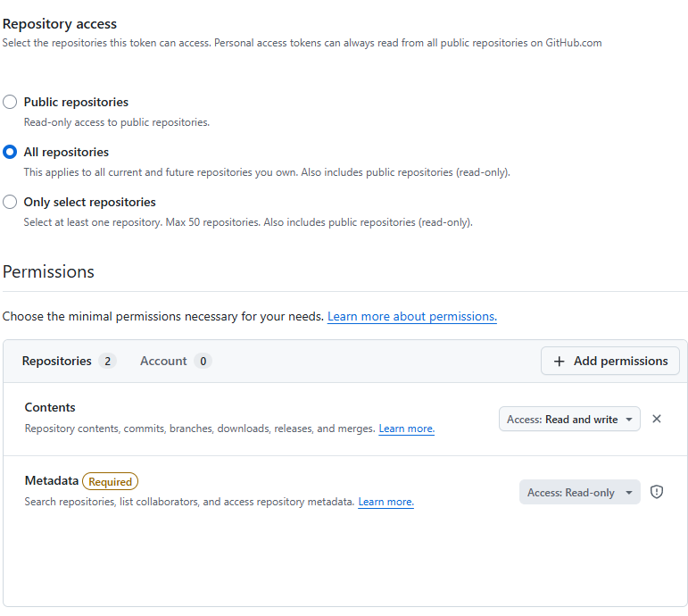The image size is (688, 616).
Task: Remove the Contents permission with the X icon
Action: coord(657,419)
